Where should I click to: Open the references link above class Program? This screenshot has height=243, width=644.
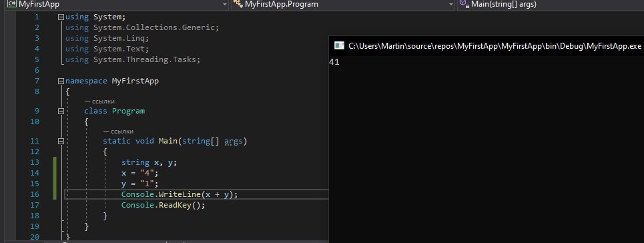coord(99,101)
